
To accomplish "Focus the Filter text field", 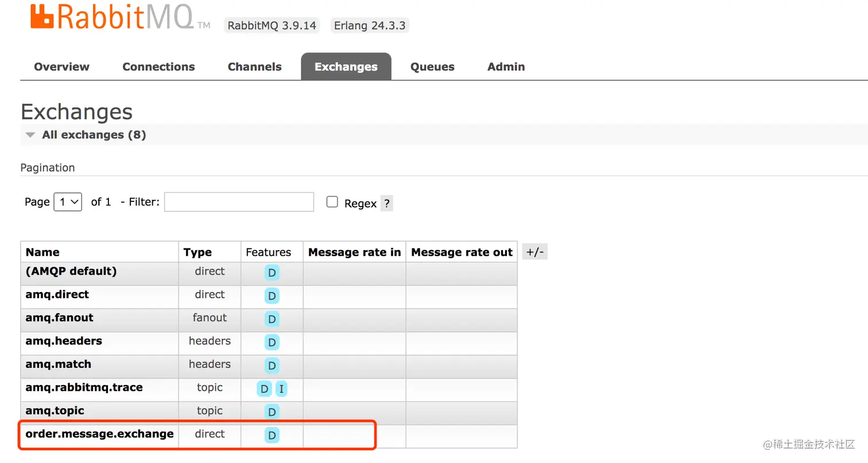I will (x=239, y=202).
